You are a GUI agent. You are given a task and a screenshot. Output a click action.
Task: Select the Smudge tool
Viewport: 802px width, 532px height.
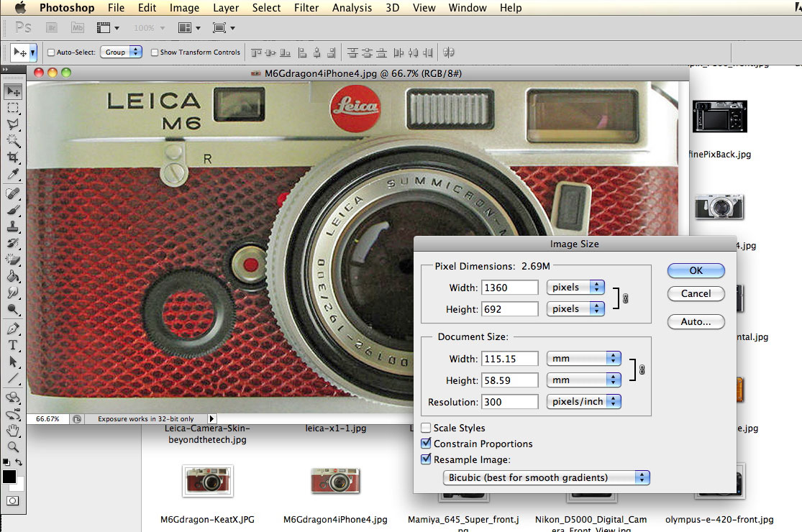point(13,293)
